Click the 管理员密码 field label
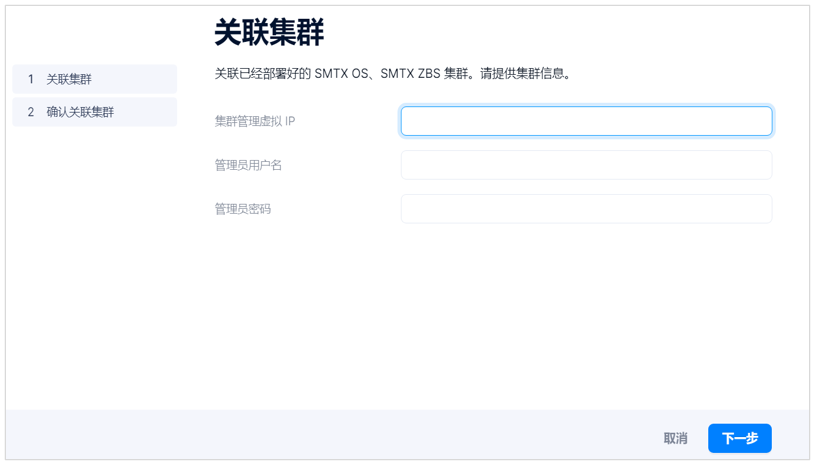Screen dimensions: 814x466 pos(243,209)
